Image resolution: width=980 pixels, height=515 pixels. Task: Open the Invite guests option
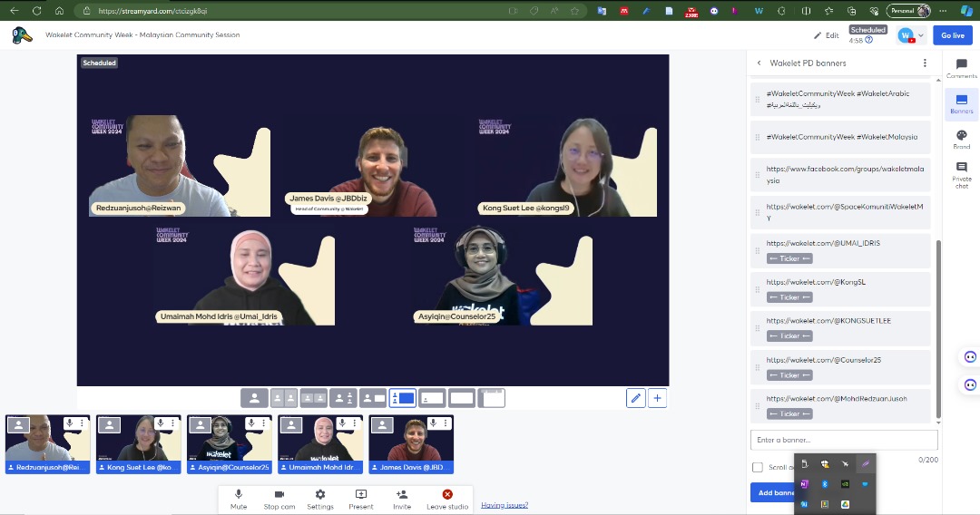click(x=402, y=499)
